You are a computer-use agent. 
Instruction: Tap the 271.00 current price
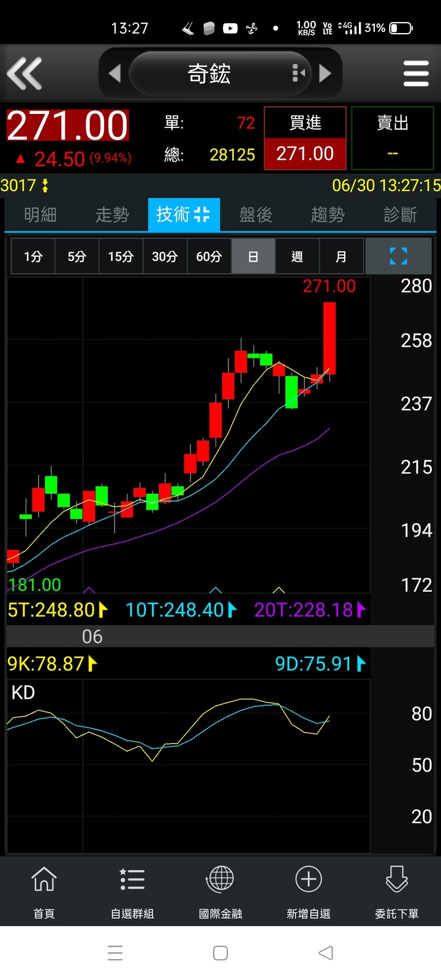click(67, 126)
